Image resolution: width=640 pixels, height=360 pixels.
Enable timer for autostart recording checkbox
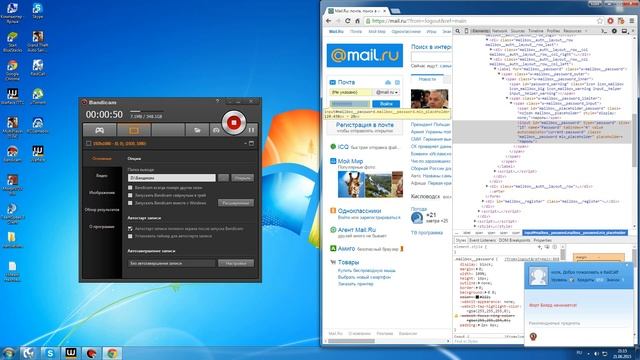[130, 236]
